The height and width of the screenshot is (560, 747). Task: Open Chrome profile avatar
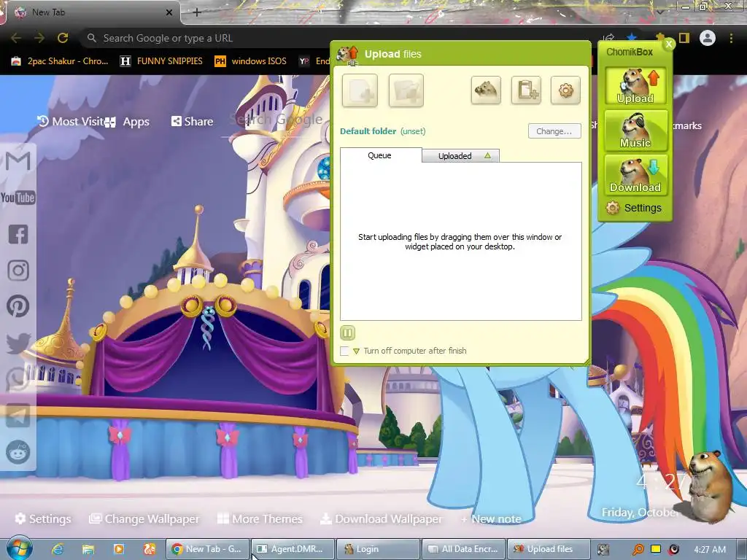point(708,38)
